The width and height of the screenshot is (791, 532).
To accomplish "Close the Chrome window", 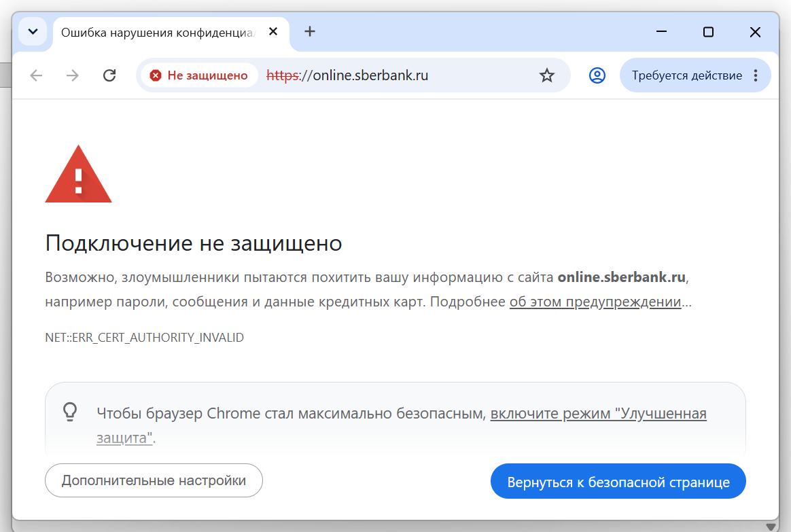I will 755,32.
